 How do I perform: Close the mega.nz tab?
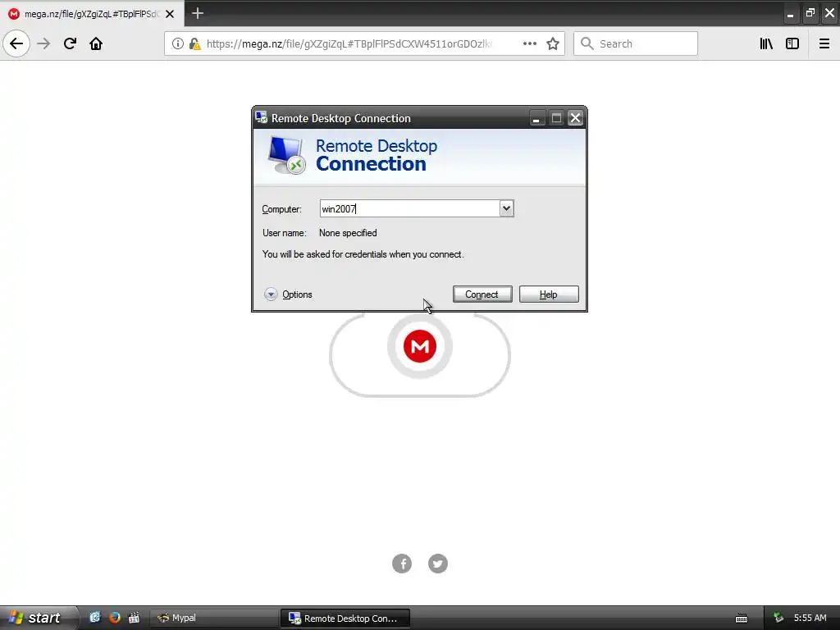[170, 14]
